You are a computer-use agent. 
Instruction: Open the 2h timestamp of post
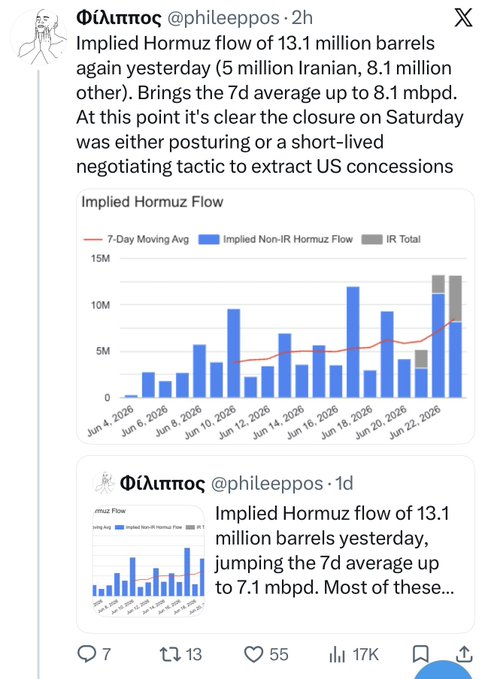tap(302, 18)
